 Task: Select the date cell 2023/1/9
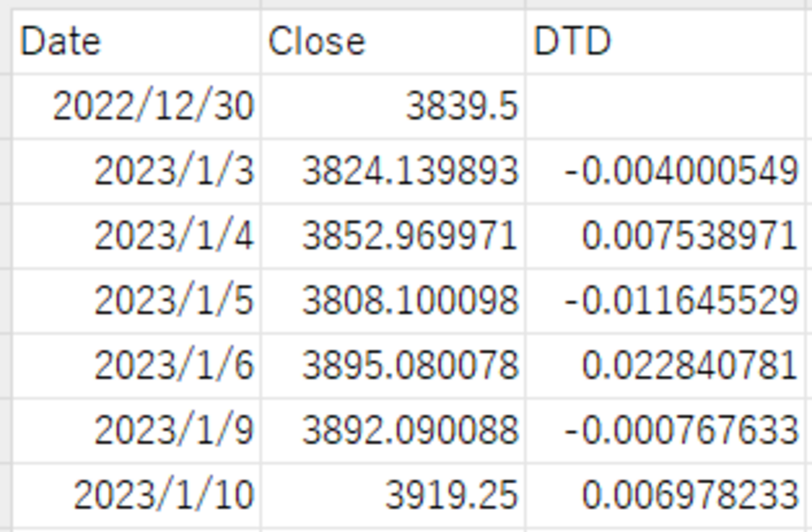(x=136, y=431)
